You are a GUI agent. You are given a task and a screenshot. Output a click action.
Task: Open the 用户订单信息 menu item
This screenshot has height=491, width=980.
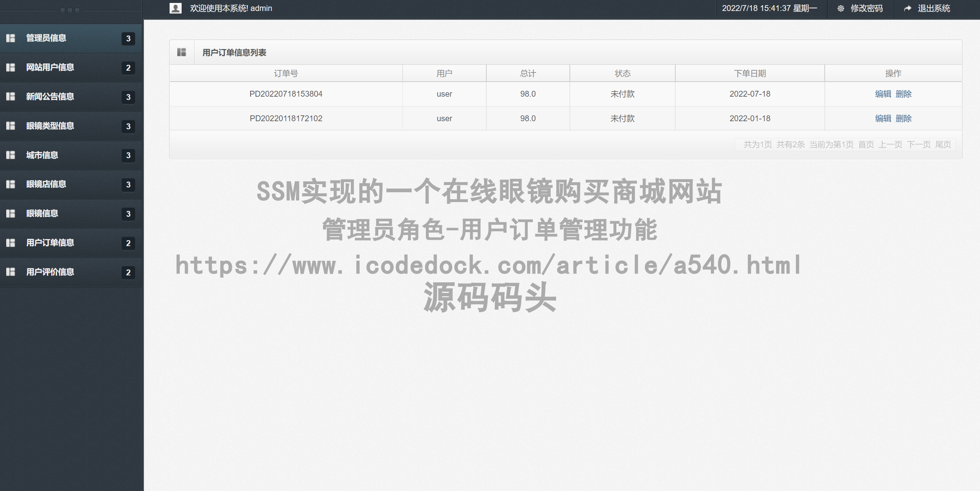point(50,243)
